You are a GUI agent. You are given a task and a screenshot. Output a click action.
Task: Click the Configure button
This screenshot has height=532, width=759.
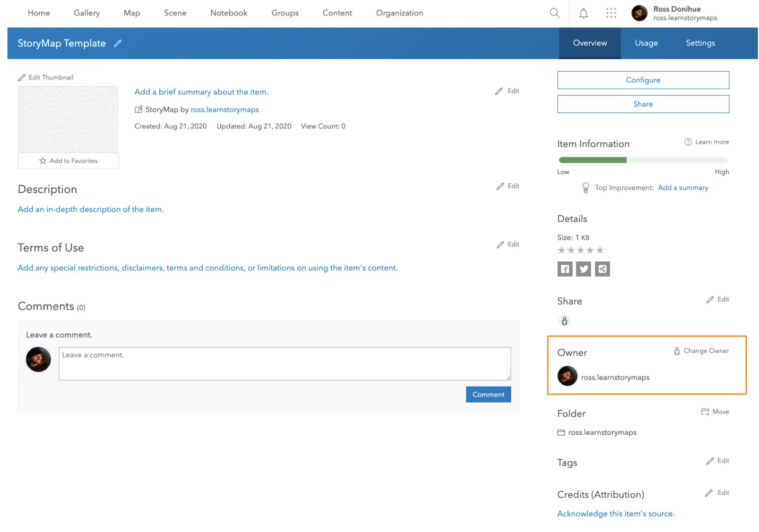(643, 80)
